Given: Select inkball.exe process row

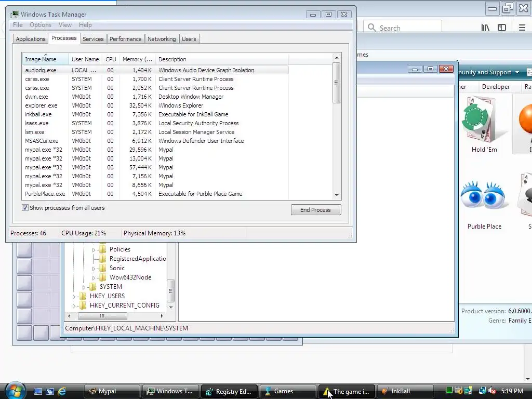Looking at the screenshot, I should coord(155,114).
